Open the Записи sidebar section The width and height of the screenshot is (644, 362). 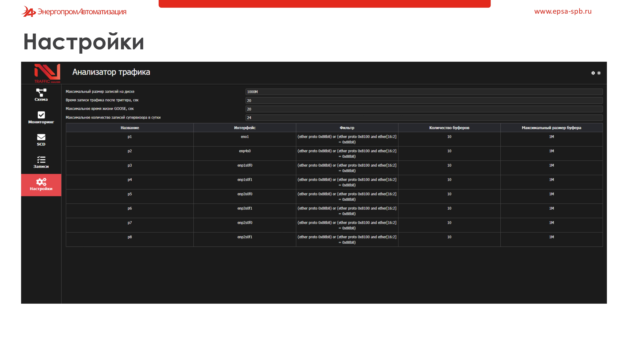(x=41, y=162)
